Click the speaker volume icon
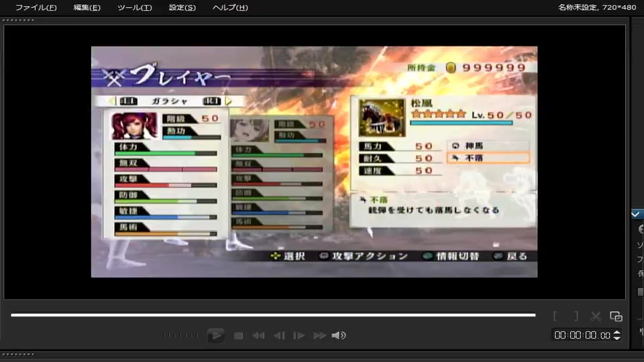This screenshot has height=362, width=644. 338,336
